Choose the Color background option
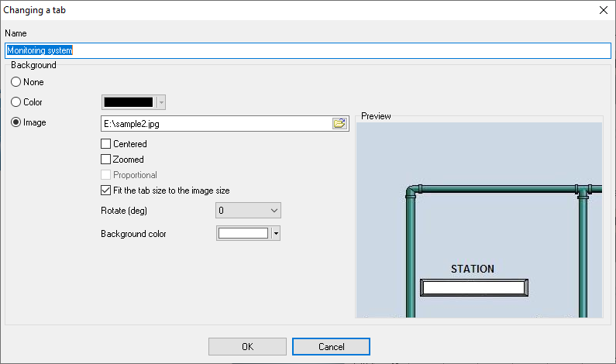The width and height of the screenshot is (616, 364). pyautogui.click(x=15, y=102)
